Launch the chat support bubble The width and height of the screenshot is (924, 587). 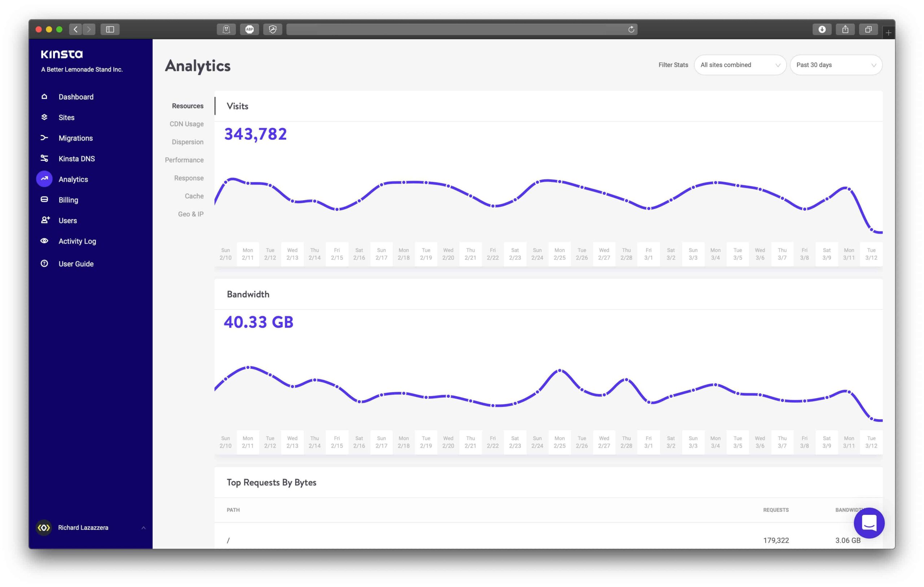coord(869,523)
